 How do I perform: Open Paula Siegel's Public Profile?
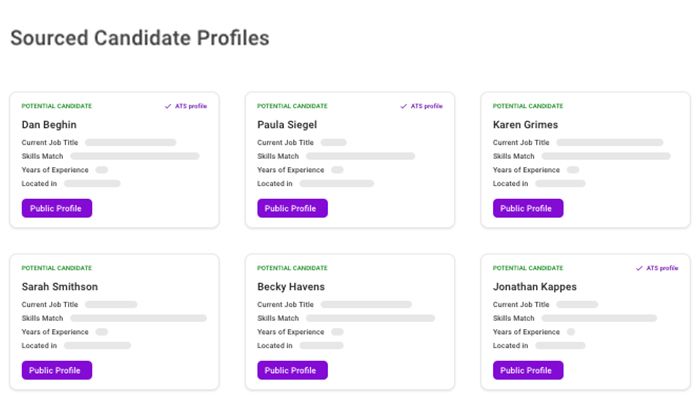tap(292, 208)
